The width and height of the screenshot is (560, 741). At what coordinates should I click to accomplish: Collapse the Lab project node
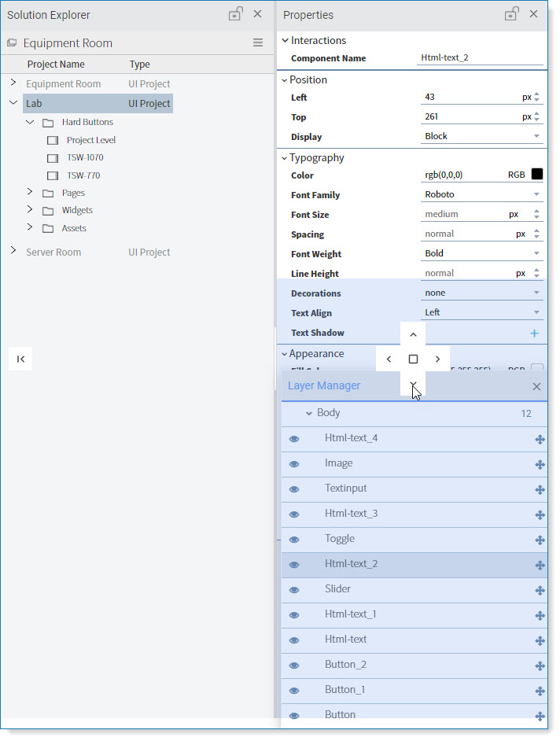[x=13, y=102]
